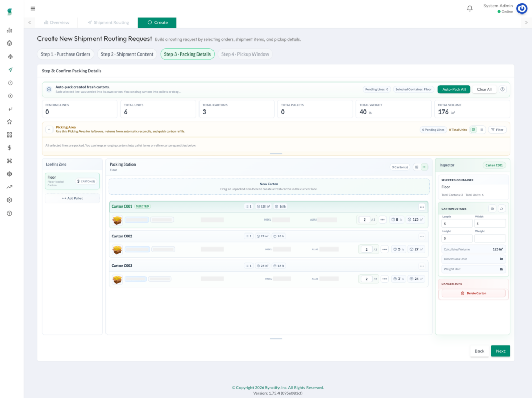Open the stacked layers icon in sidebar
This screenshot has width=532, height=398.
[x=9, y=44]
